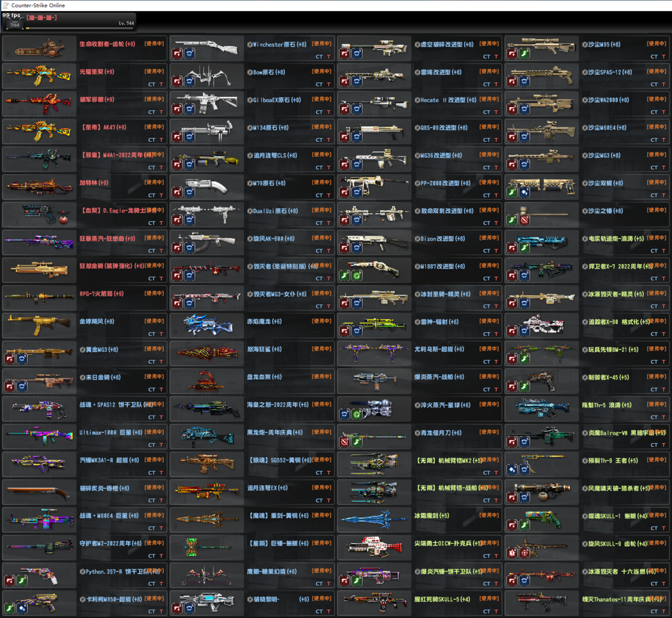Click weapon name 玩具先锋BM-21 (+5)

click(x=614, y=349)
